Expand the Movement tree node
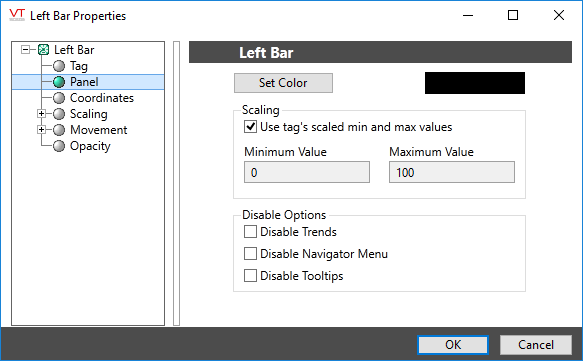 (41, 130)
